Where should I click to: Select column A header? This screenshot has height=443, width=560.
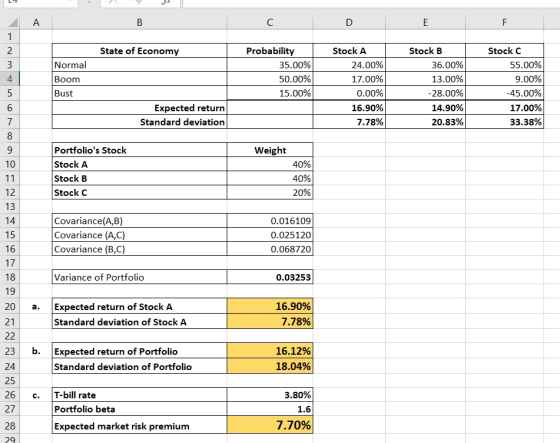tap(36, 23)
